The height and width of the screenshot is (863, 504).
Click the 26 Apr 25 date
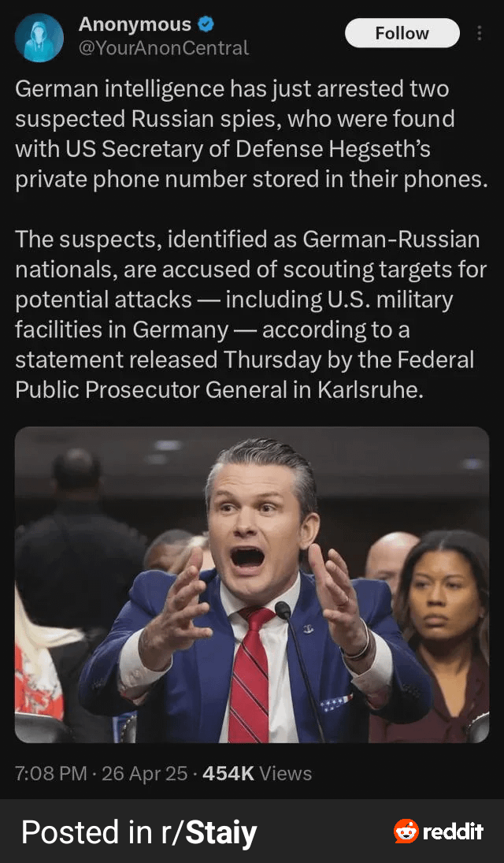(x=145, y=773)
